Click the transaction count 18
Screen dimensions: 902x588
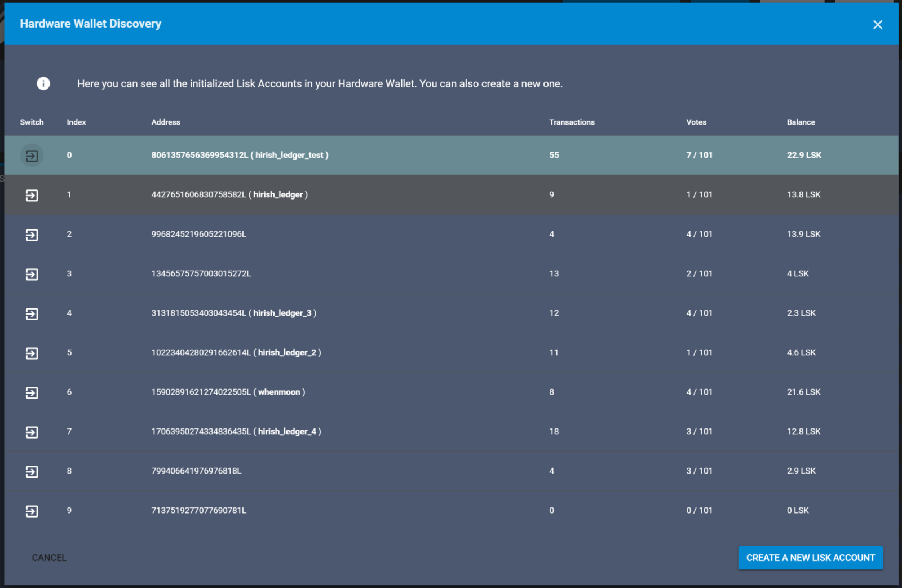554,431
